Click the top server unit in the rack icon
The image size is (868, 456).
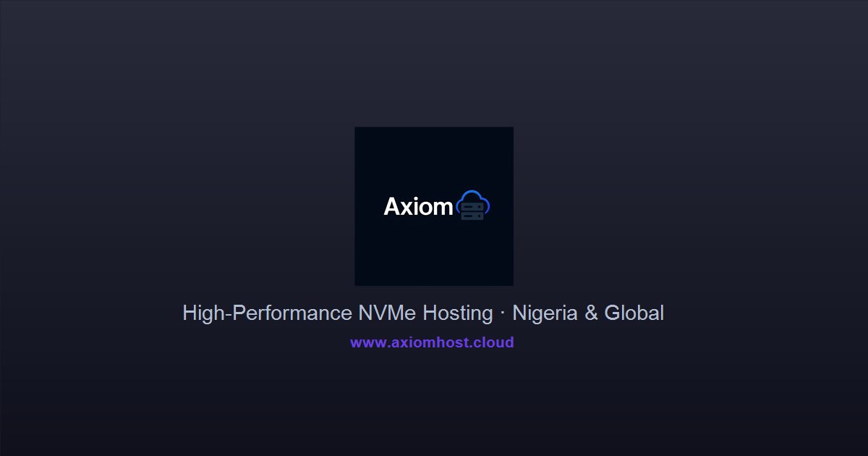click(x=472, y=207)
